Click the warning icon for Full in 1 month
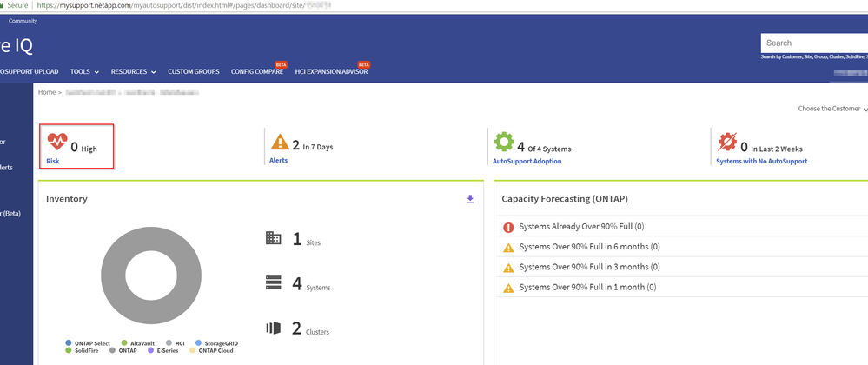Image resolution: width=868 pixels, height=365 pixels. (508, 288)
